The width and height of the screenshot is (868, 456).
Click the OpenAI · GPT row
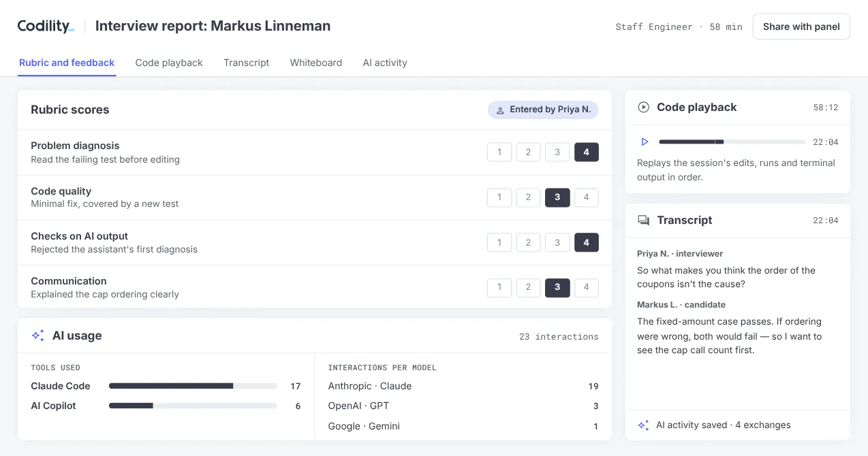463,406
